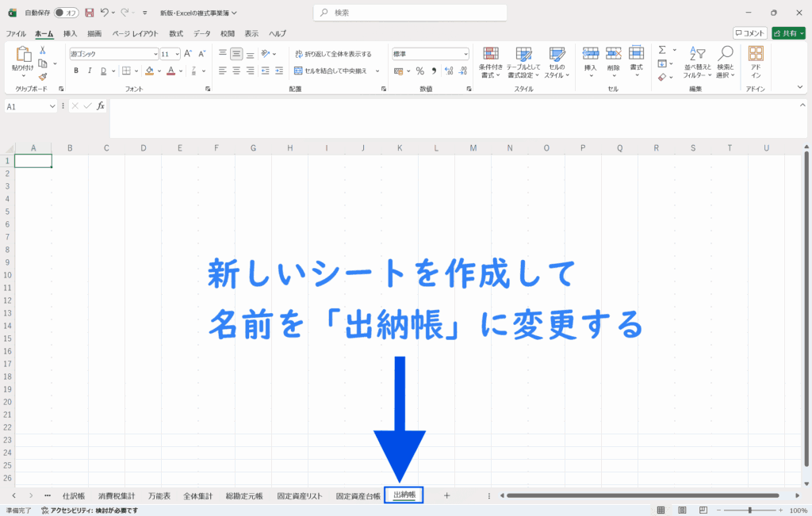Click the Share (共有) button

787,33
